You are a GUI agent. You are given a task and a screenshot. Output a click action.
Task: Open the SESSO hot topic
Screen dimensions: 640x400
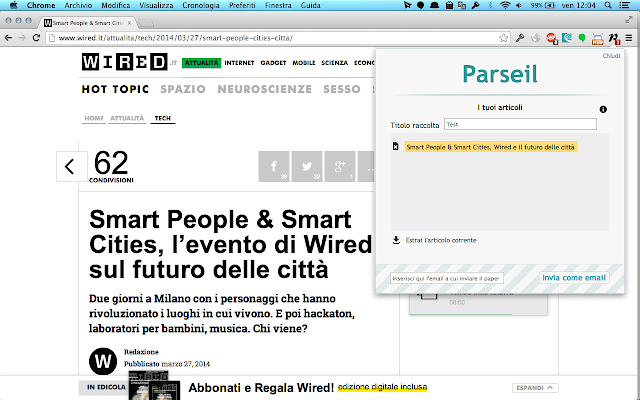(342, 89)
